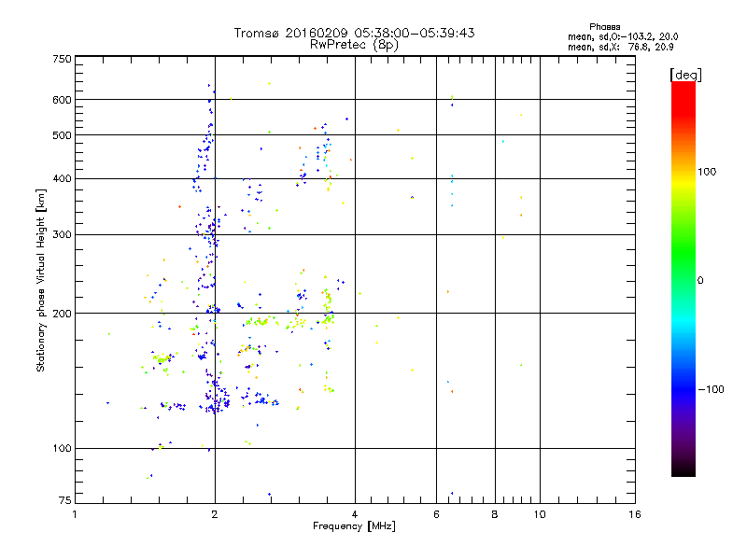Click the x-axis tick label '10'
The image size is (747, 560).
pyautogui.click(x=540, y=514)
